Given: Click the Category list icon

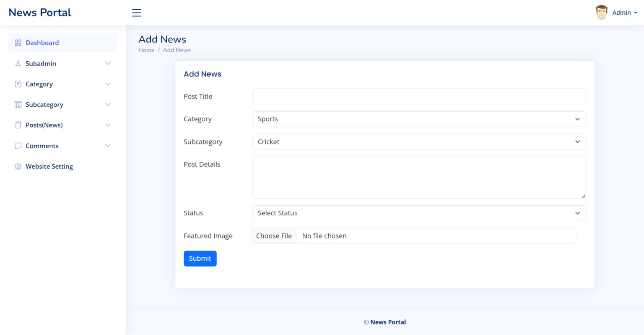Looking at the screenshot, I should click(x=18, y=84).
